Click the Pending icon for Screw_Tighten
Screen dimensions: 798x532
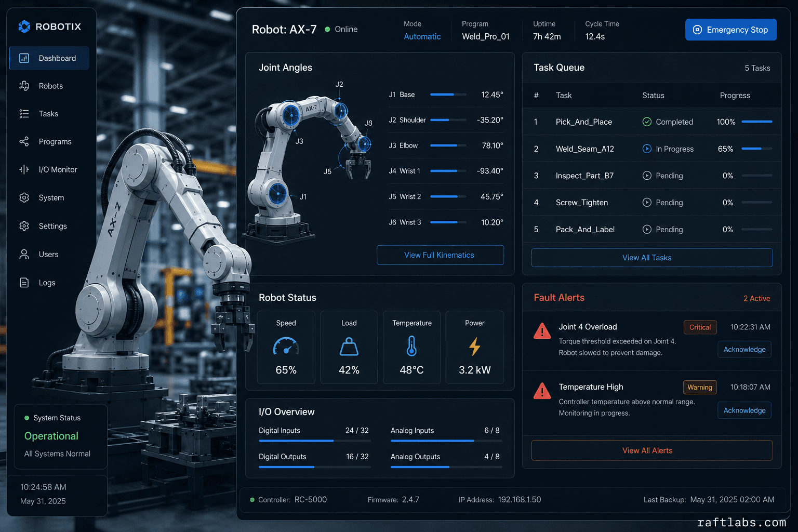click(x=647, y=203)
